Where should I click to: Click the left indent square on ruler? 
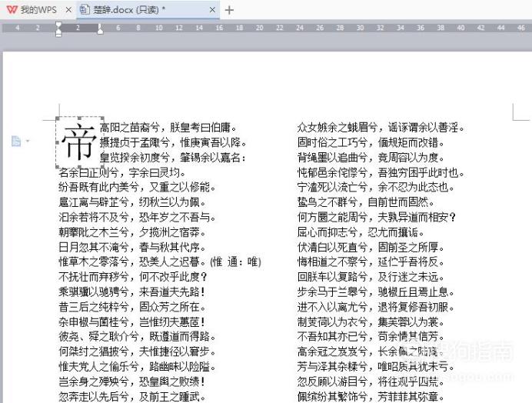pyautogui.click(x=58, y=35)
